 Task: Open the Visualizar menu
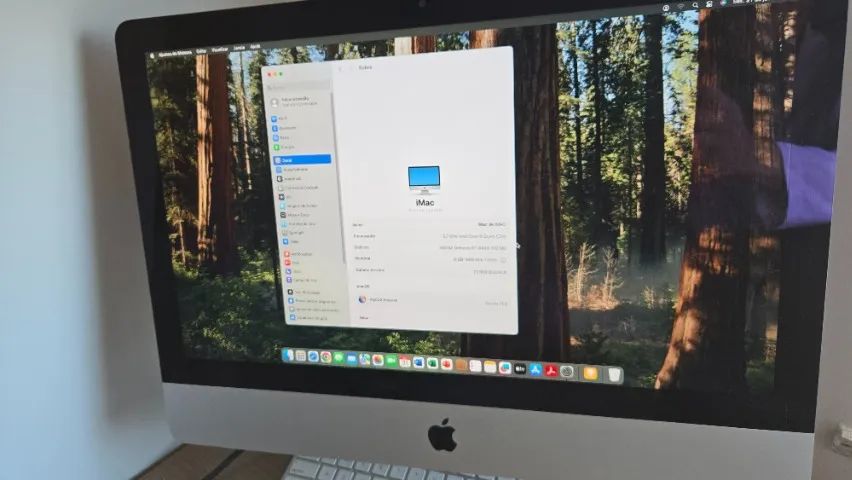pyautogui.click(x=220, y=50)
